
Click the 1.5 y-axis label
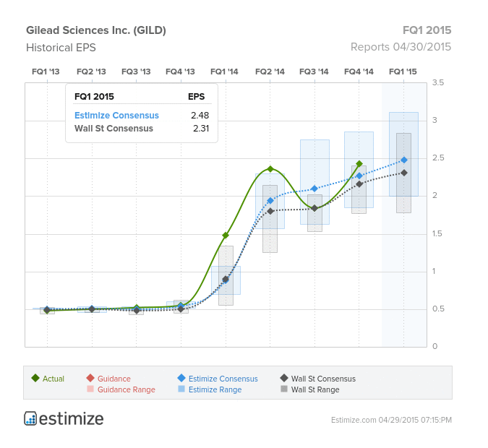point(437,233)
